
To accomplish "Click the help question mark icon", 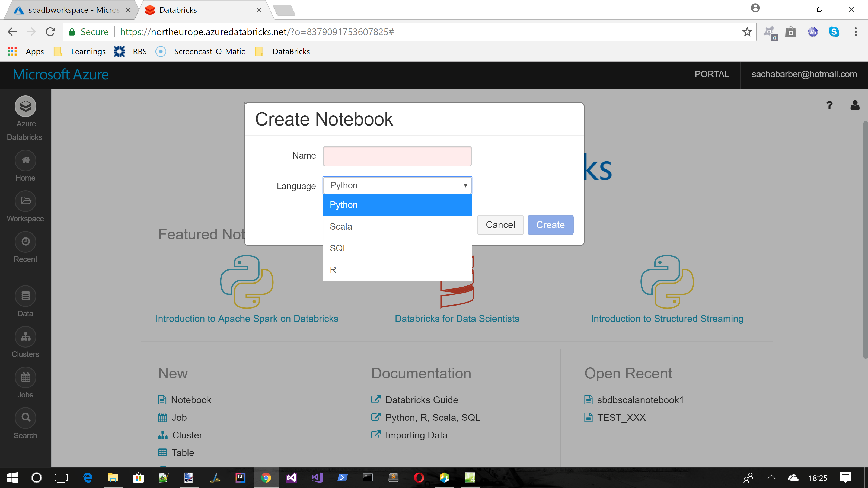I will coord(829,105).
